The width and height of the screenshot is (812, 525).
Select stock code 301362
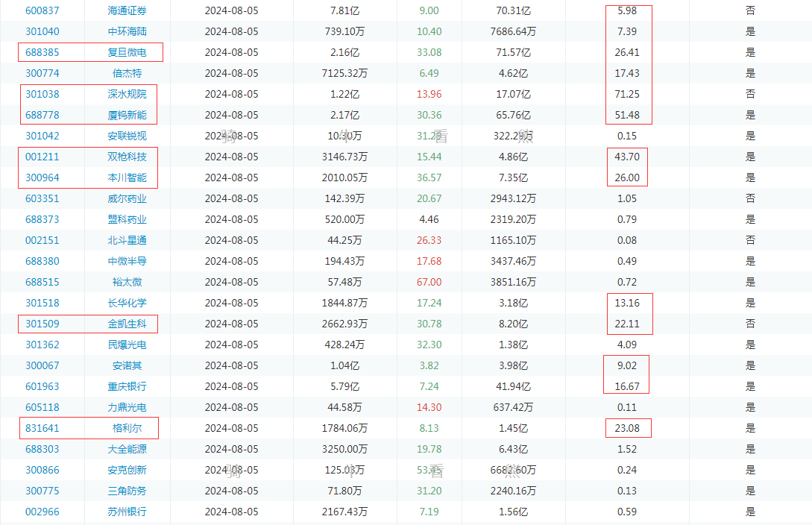coord(43,345)
